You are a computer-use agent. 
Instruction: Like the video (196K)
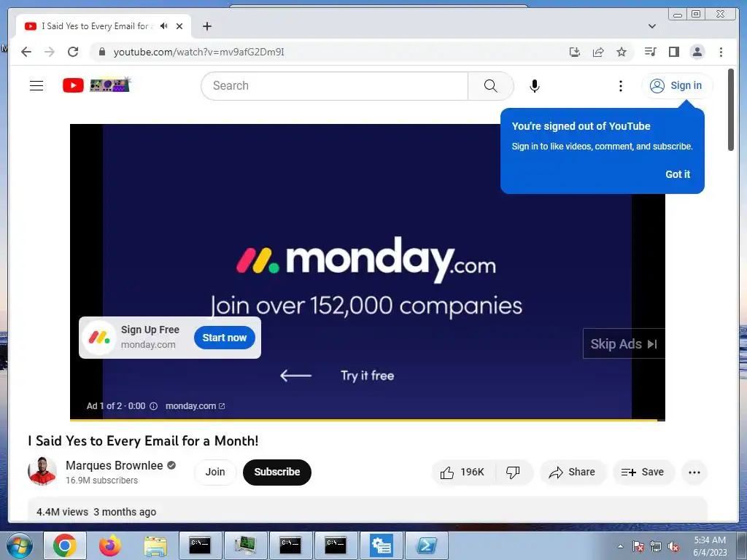(463, 472)
